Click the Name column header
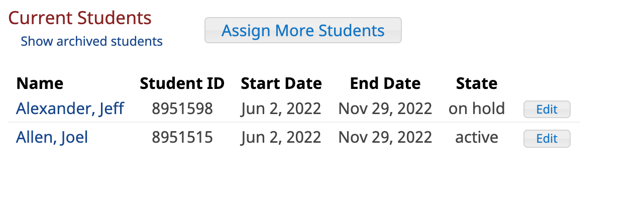 [x=40, y=83]
